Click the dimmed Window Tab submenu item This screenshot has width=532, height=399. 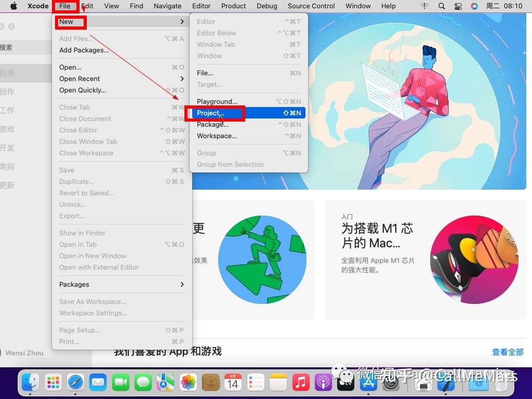[249, 45]
